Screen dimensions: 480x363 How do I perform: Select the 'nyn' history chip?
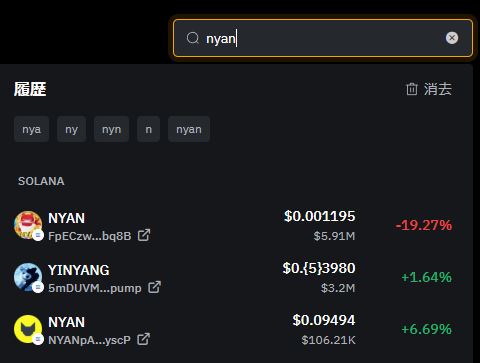[112, 129]
